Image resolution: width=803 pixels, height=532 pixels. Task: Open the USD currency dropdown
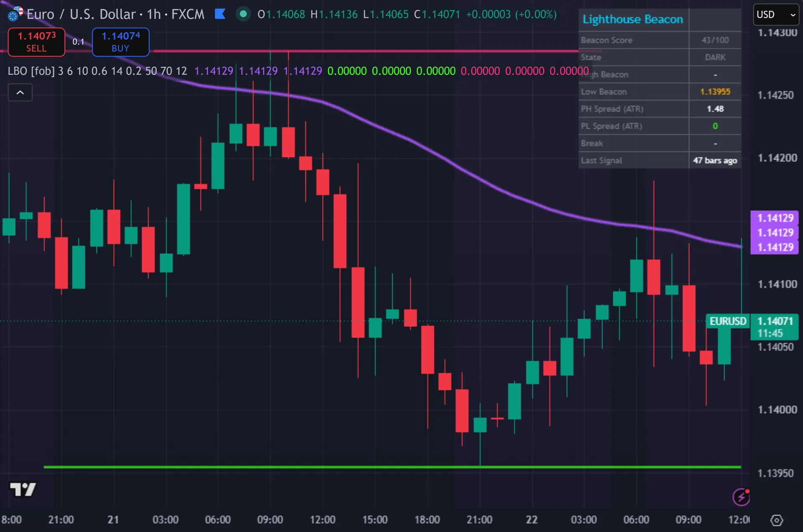[x=776, y=15]
